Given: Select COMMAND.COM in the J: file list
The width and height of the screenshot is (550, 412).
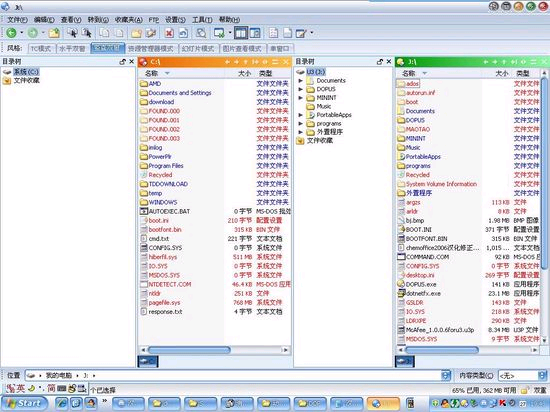Looking at the screenshot, I should 427,257.
